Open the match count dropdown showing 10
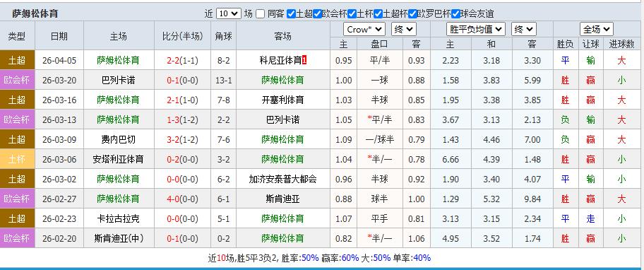This screenshot has width=644, height=270. click(x=228, y=13)
